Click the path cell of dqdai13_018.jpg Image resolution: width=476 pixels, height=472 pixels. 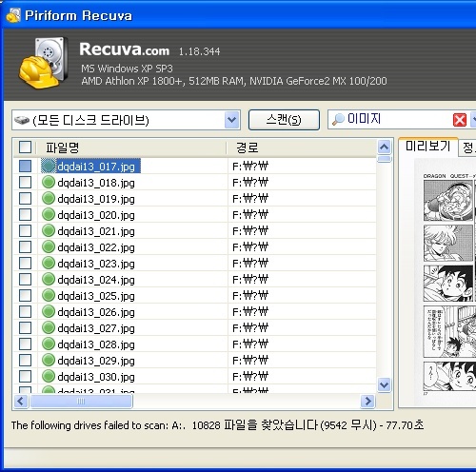click(x=302, y=183)
